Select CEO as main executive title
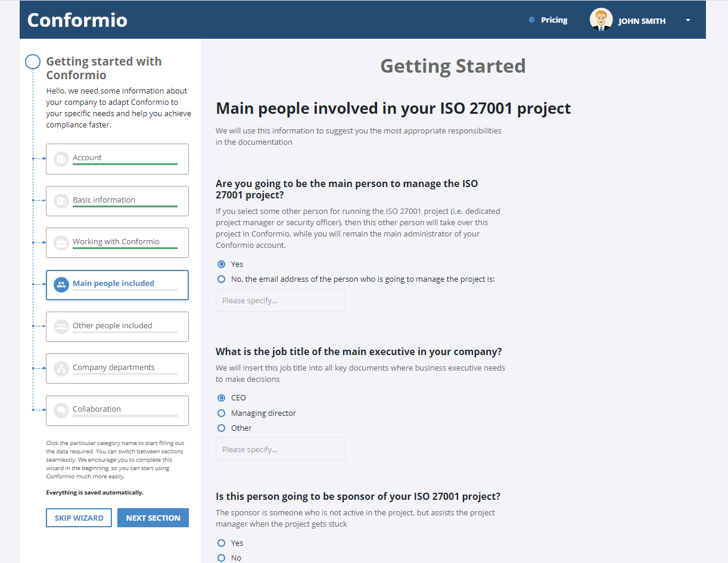This screenshot has height=563, width=728. click(x=222, y=397)
